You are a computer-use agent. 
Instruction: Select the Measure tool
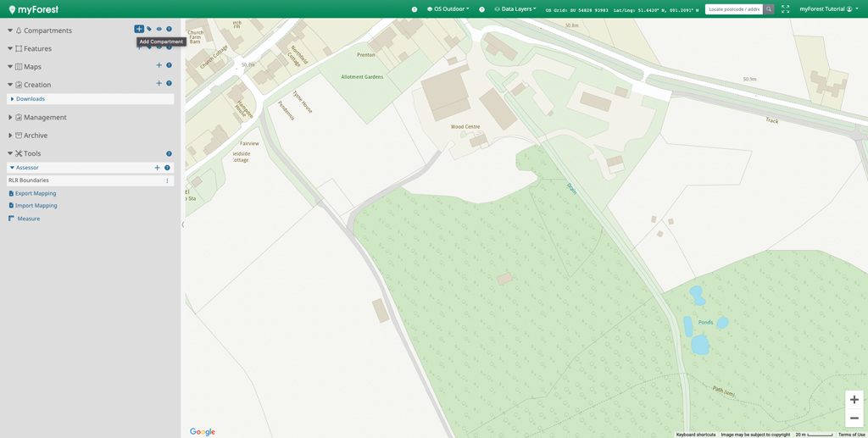tap(28, 219)
